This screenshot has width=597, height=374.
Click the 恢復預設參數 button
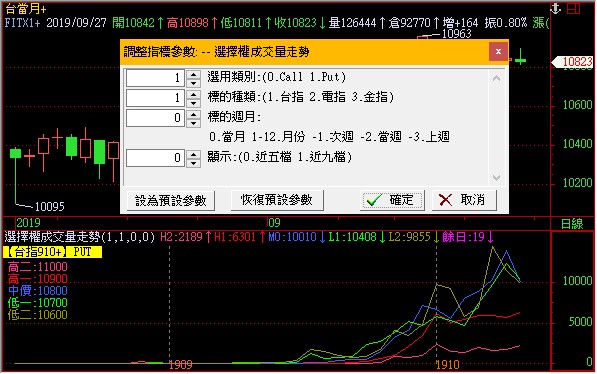[x=277, y=200]
